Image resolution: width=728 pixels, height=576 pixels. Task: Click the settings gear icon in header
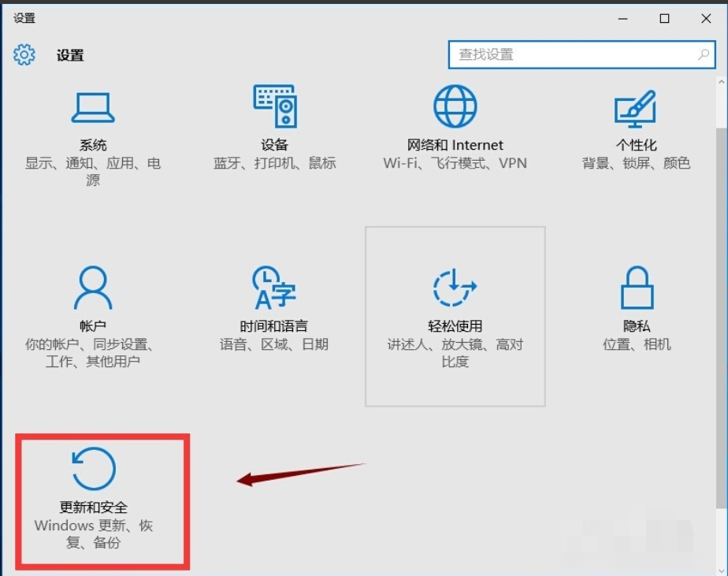click(24, 54)
